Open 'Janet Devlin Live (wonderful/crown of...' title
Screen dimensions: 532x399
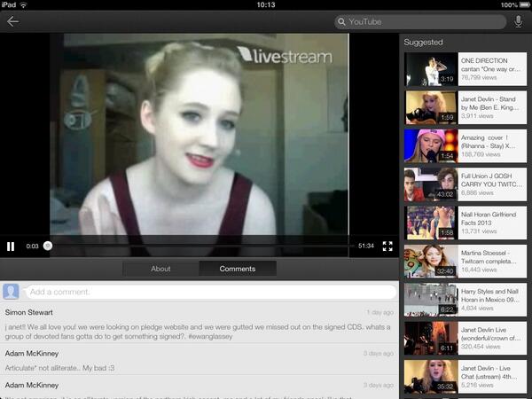tap(490, 334)
